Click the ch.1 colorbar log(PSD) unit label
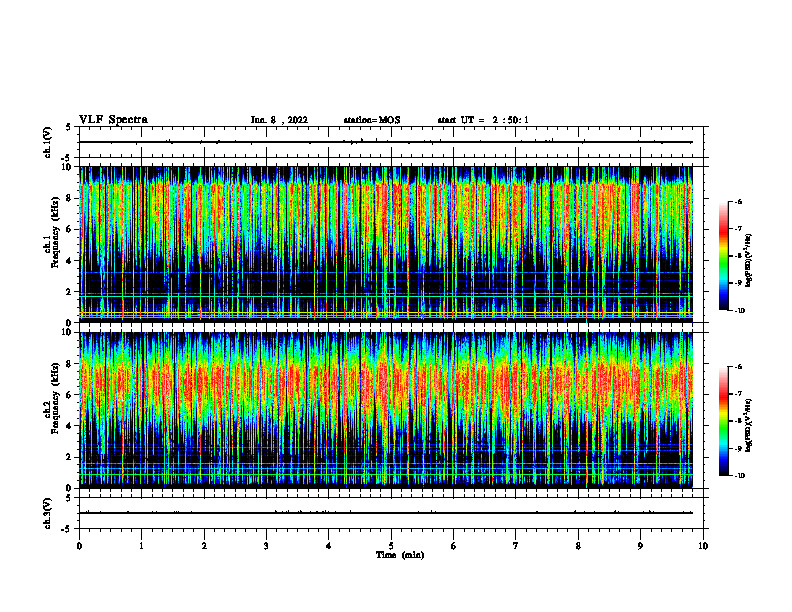This screenshot has height=612, width=792. (x=749, y=261)
